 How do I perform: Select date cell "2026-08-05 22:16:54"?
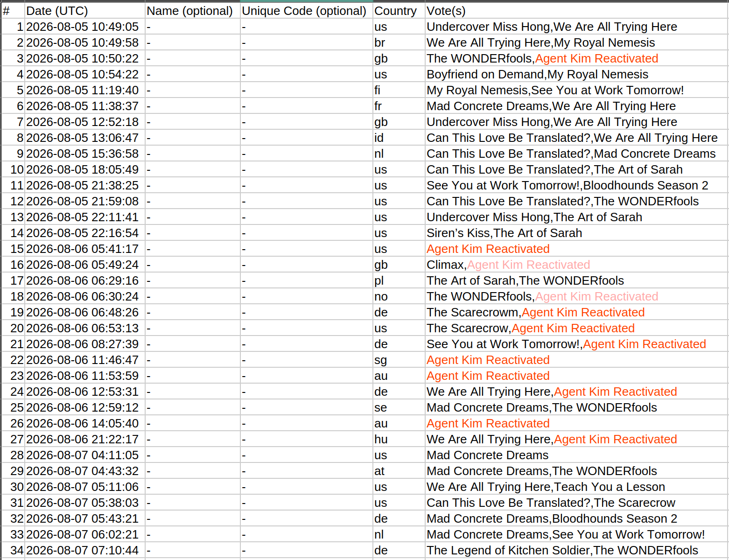(85, 233)
